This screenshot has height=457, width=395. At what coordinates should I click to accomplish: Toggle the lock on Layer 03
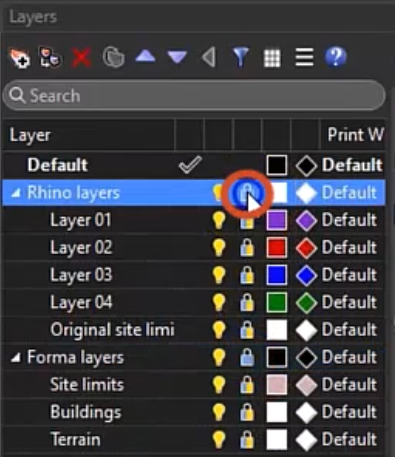click(247, 275)
